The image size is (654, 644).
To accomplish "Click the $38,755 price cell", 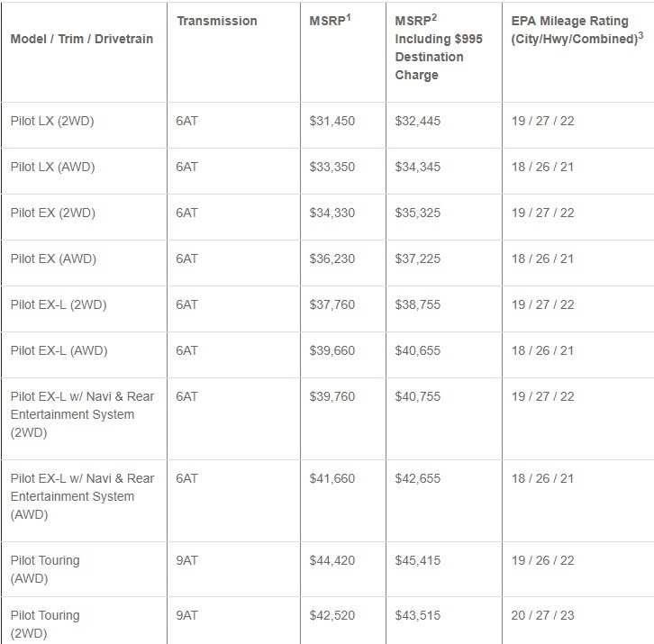I will point(418,304).
